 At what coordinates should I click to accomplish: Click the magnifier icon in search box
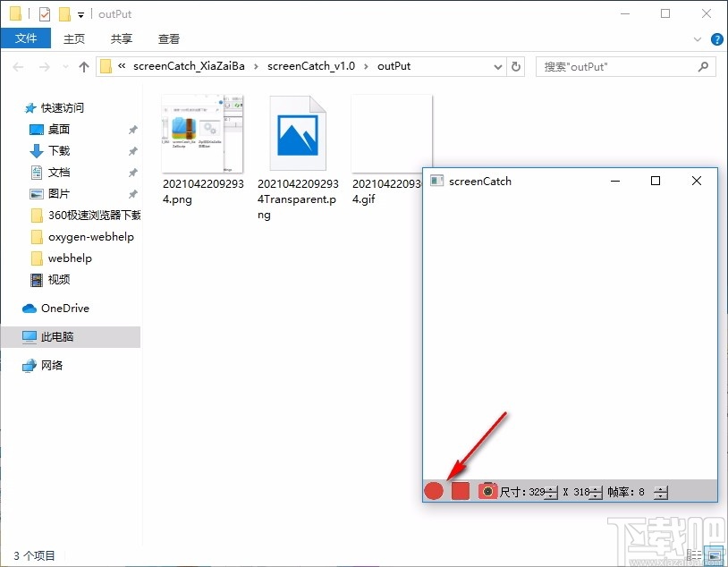click(x=704, y=66)
